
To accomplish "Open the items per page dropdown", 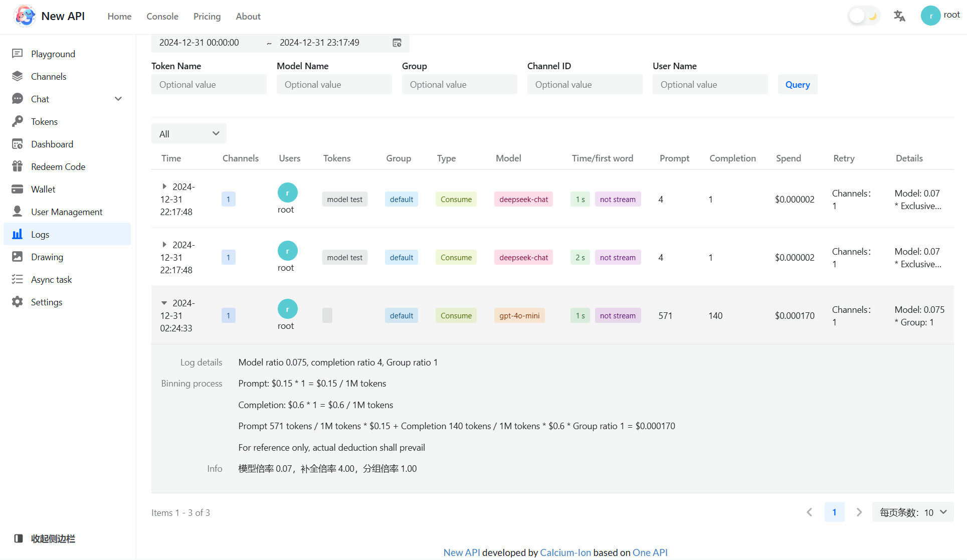I will click(x=913, y=512).
